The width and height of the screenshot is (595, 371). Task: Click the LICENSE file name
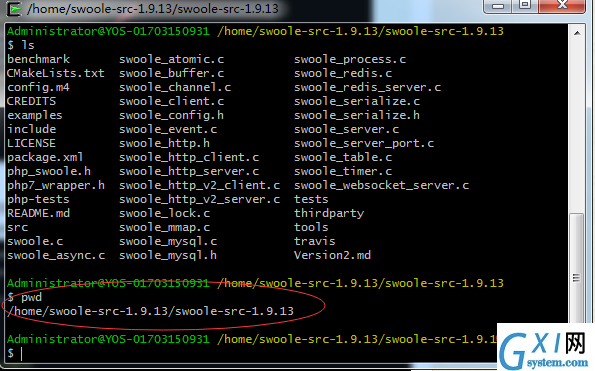pos(31,143)
